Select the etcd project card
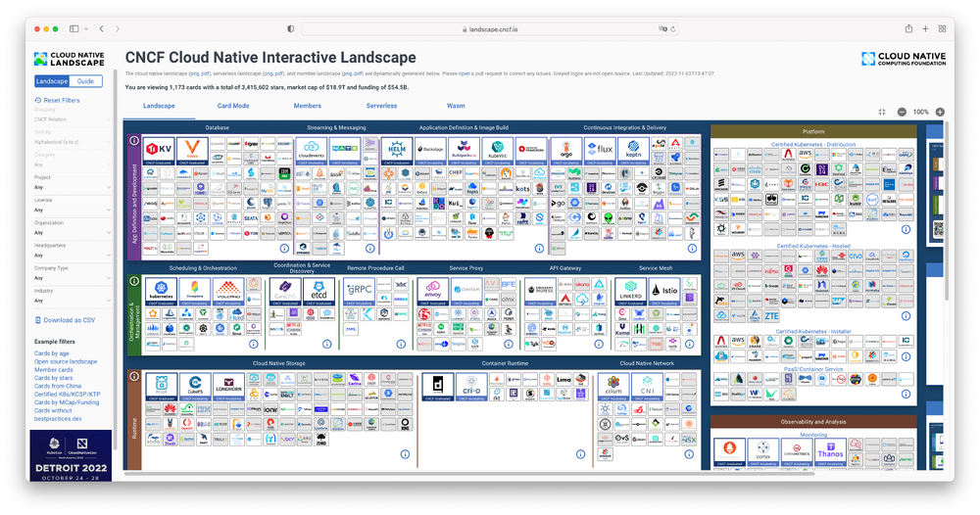 click(x=317, y=290)
